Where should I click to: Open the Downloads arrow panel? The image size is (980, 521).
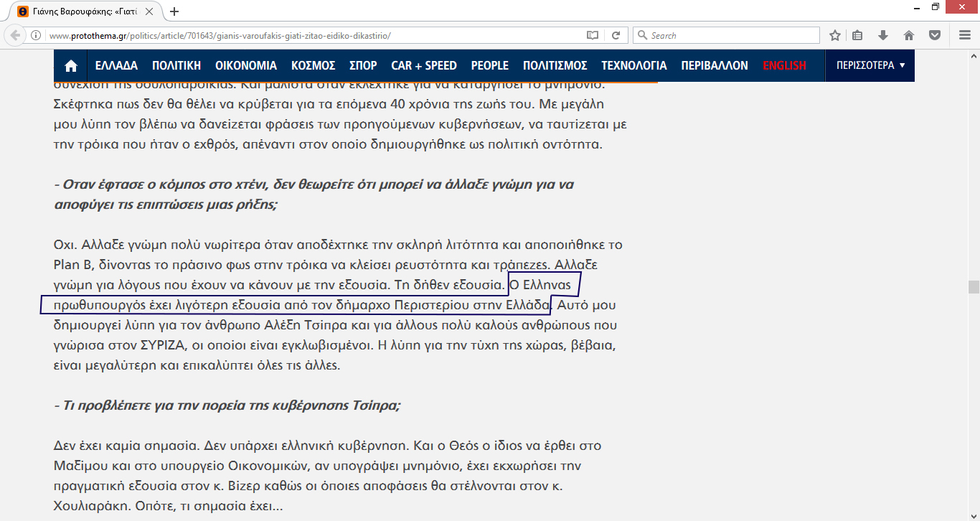tap(883, 35)
